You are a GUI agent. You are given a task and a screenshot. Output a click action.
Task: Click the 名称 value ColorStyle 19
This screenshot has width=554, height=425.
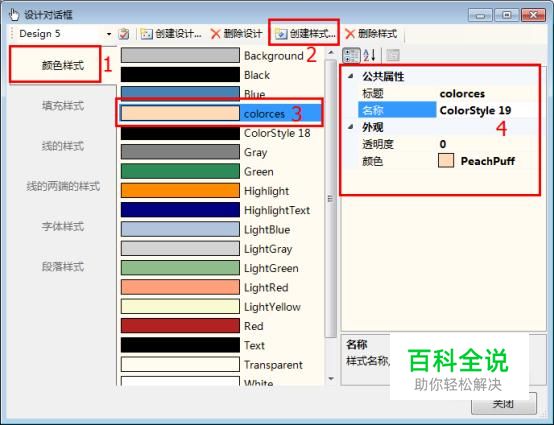pyautogui.click(x=475, y=110)
